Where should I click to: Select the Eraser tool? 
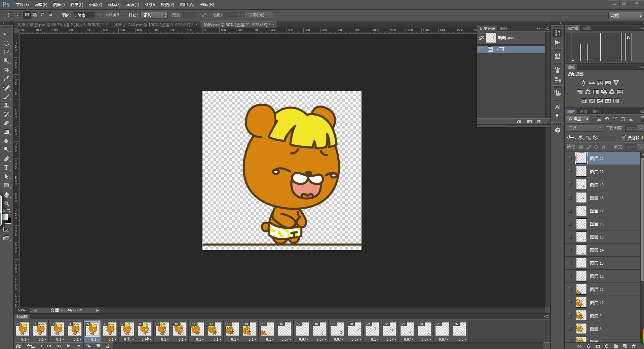pos(6,123)
